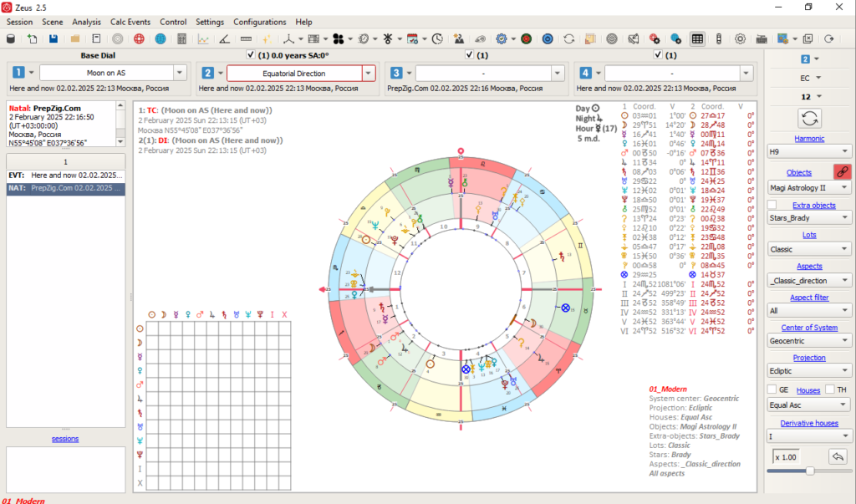
Task: Click the megaphone toolbar icon
Action: 634,38
